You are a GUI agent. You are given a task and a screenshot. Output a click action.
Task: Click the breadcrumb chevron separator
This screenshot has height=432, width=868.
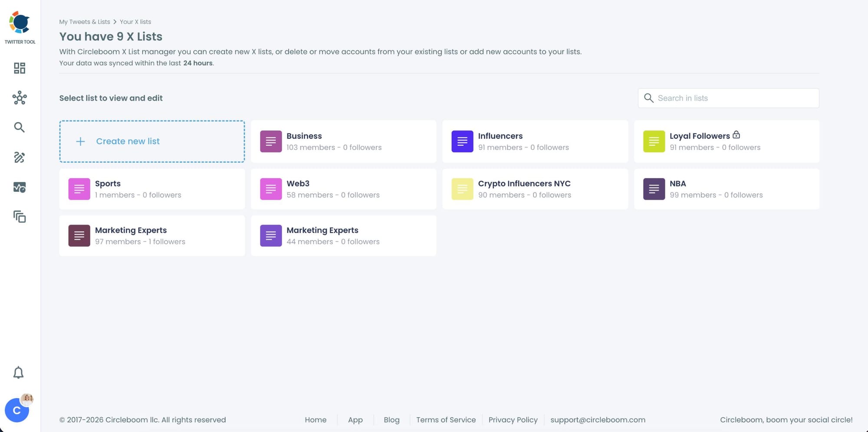pos(115,22)
